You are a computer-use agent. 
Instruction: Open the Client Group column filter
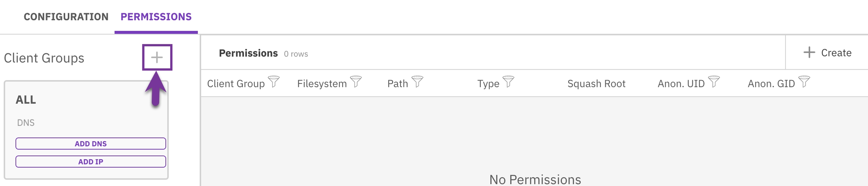[274, 82]
